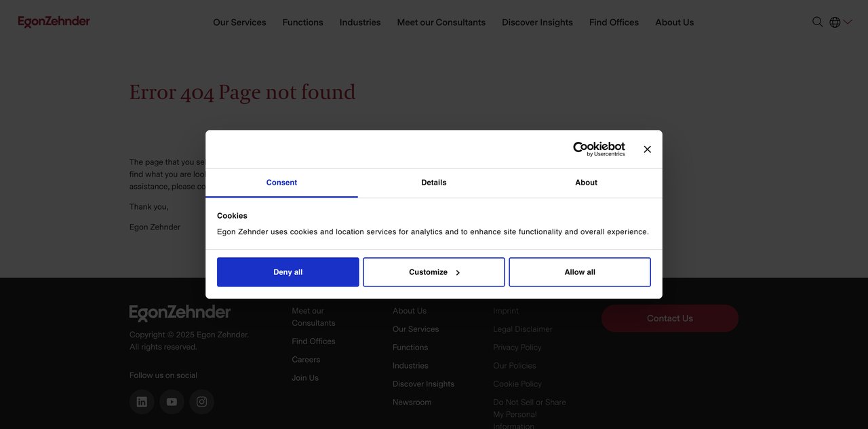Open Our Services in top navigation
The height and width of the screenshot is (429, 868).
click(239, 22)
